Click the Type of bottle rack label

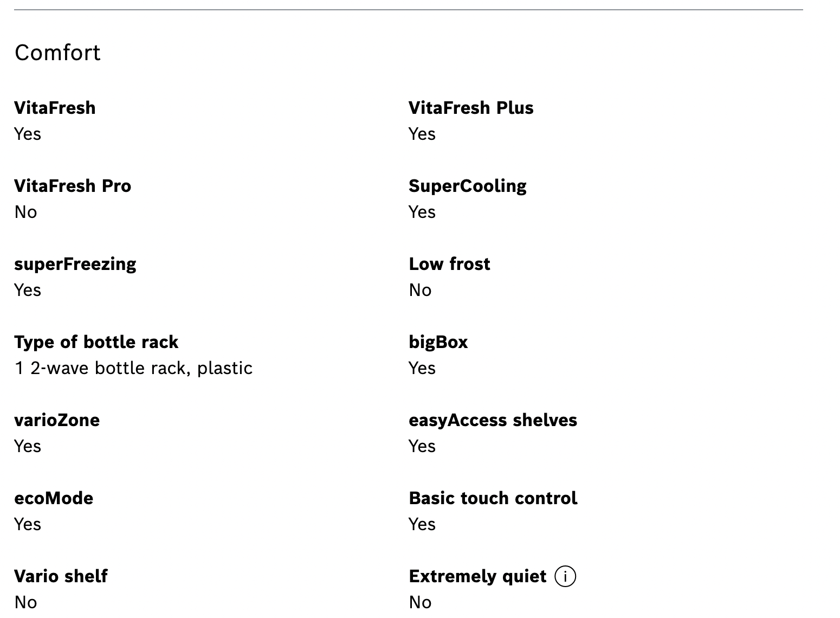pos(96,342)
